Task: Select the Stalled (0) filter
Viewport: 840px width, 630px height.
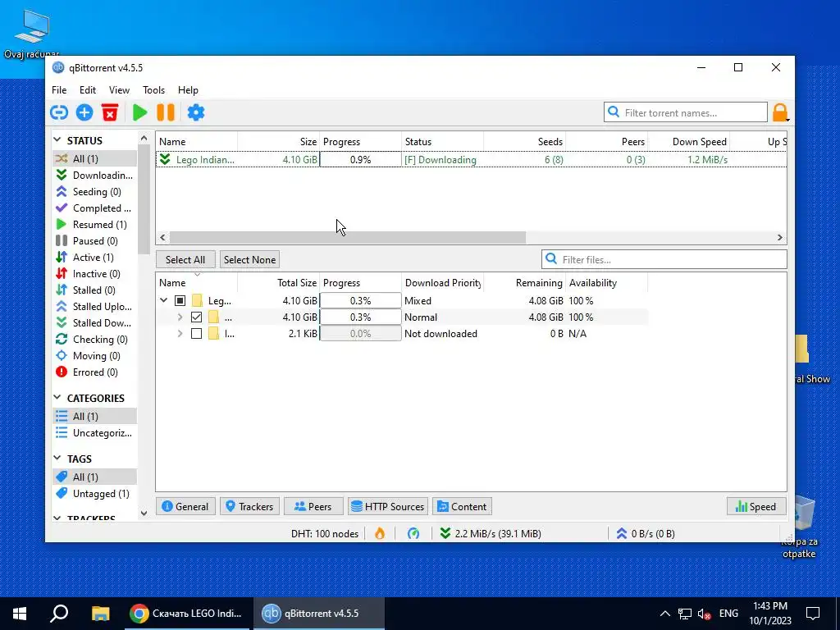Action: point(94,290)
